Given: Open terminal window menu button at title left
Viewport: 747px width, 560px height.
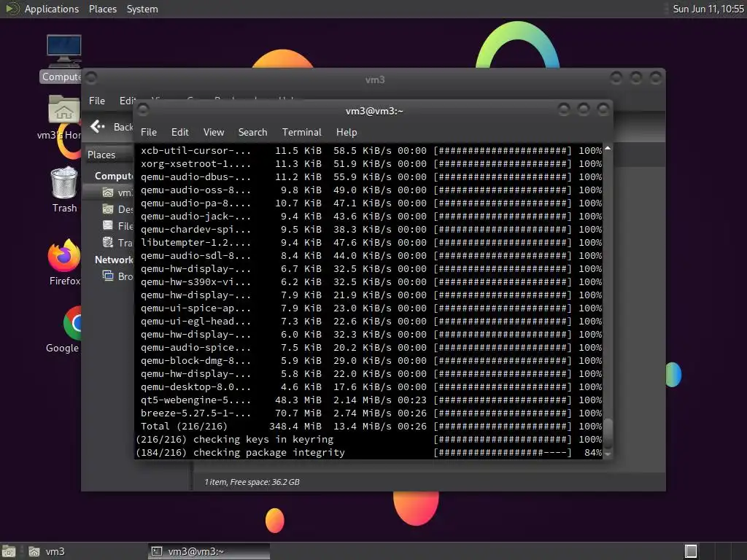Looking at the screenshot, I should (143, 111).
